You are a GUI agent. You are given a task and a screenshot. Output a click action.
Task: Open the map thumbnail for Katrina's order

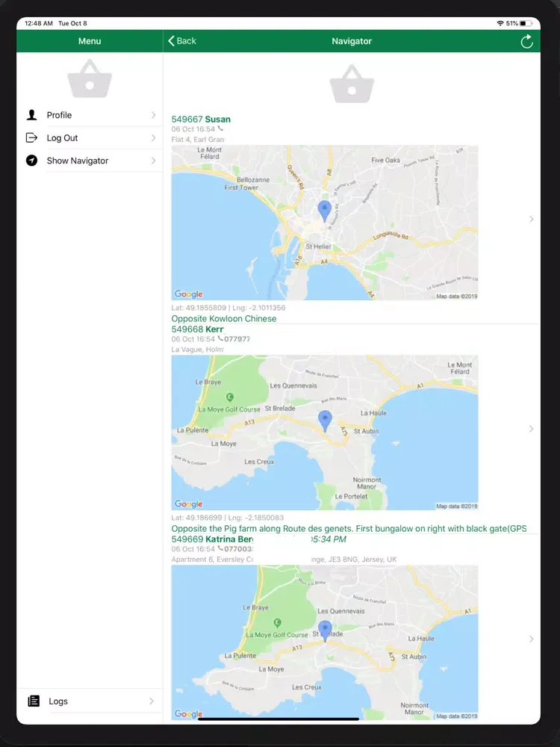click(324, 642)
